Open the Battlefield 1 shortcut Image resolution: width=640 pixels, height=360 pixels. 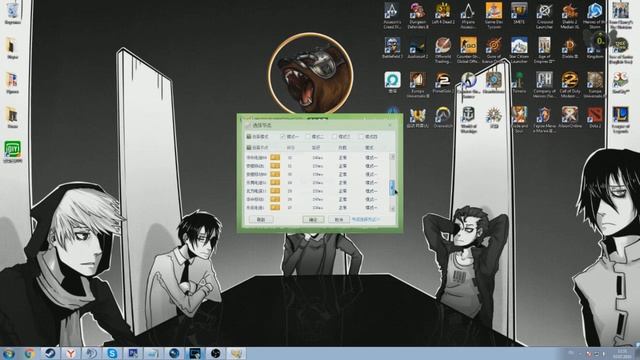[x=392, y=48]
